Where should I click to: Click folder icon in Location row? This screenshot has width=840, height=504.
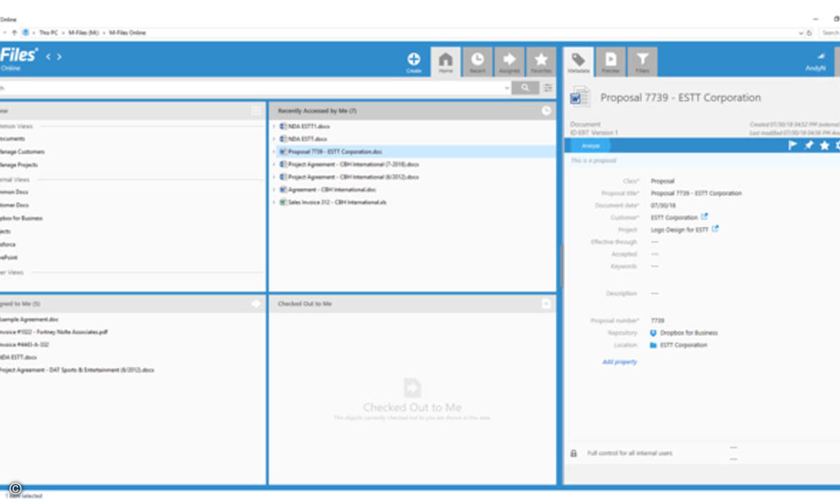[x=653, y=345]
